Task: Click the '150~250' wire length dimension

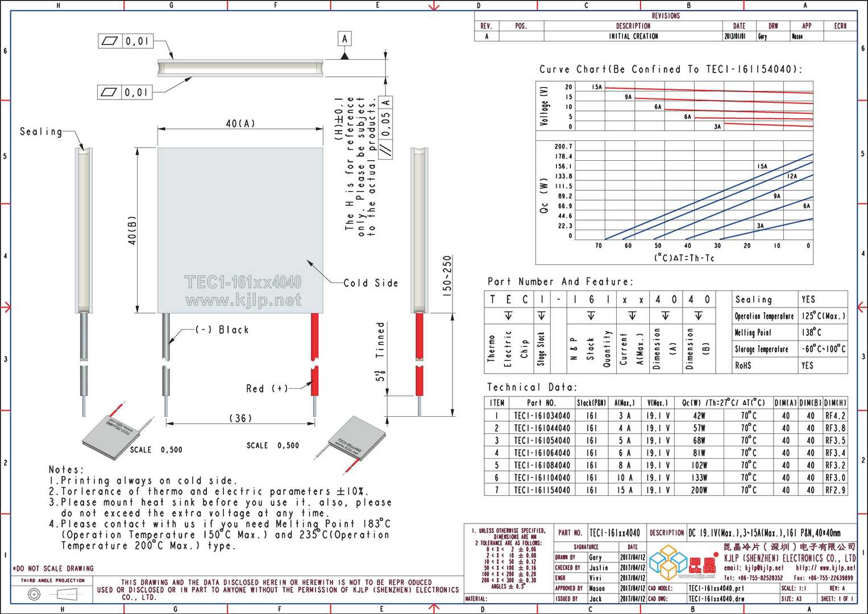Action: tap(447, 276)
